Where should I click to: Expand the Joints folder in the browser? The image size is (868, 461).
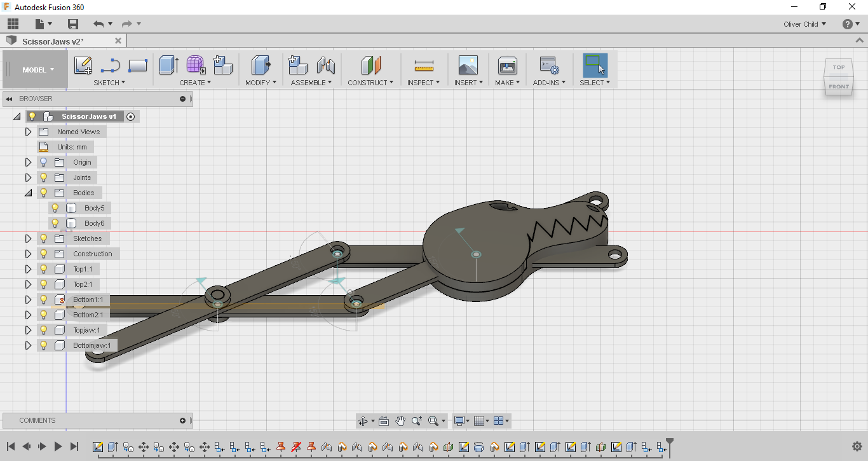pos(27,177)
